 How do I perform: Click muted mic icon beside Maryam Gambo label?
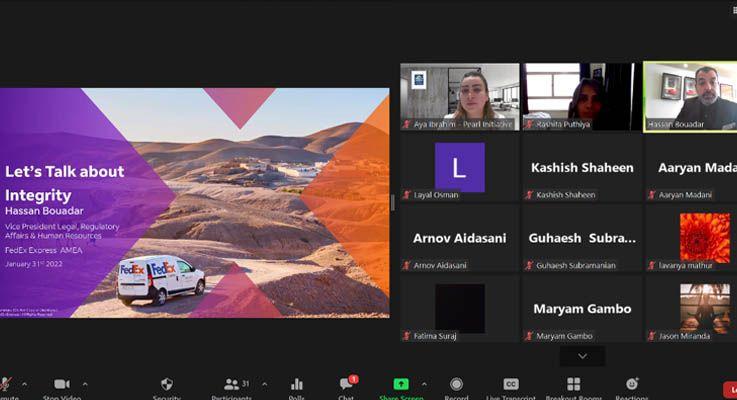tap(529, 336)
